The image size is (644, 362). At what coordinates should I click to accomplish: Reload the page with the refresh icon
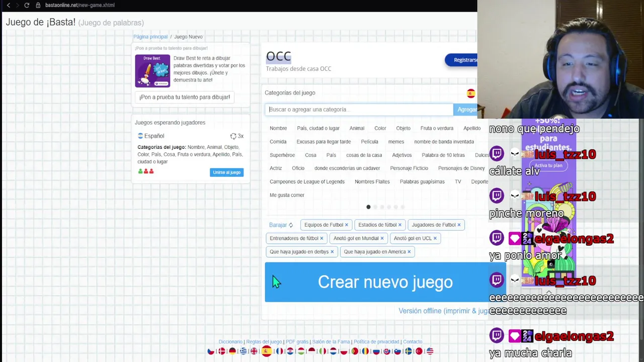(x=26, y=5)
